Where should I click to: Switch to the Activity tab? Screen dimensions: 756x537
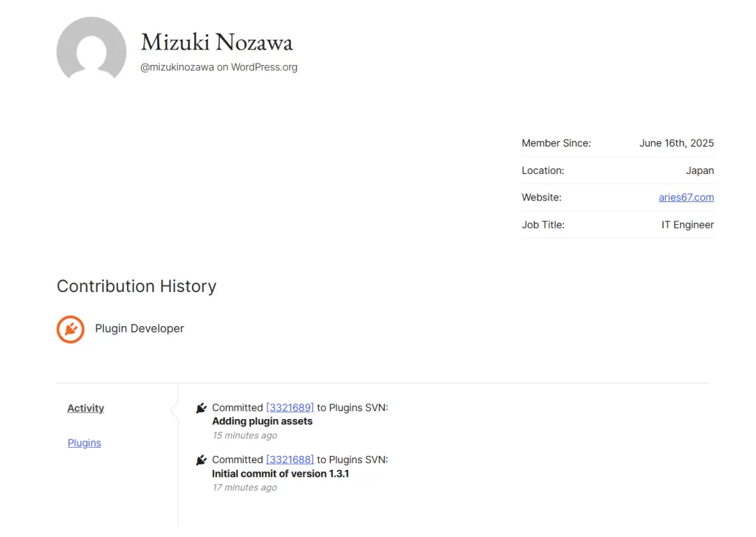tap(85, 408)
